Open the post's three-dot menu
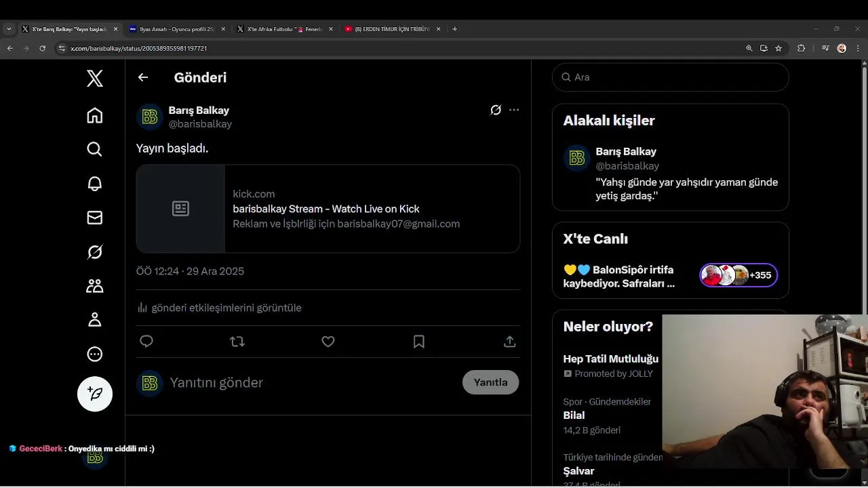The image size is (868, 488). pos(514,110)
